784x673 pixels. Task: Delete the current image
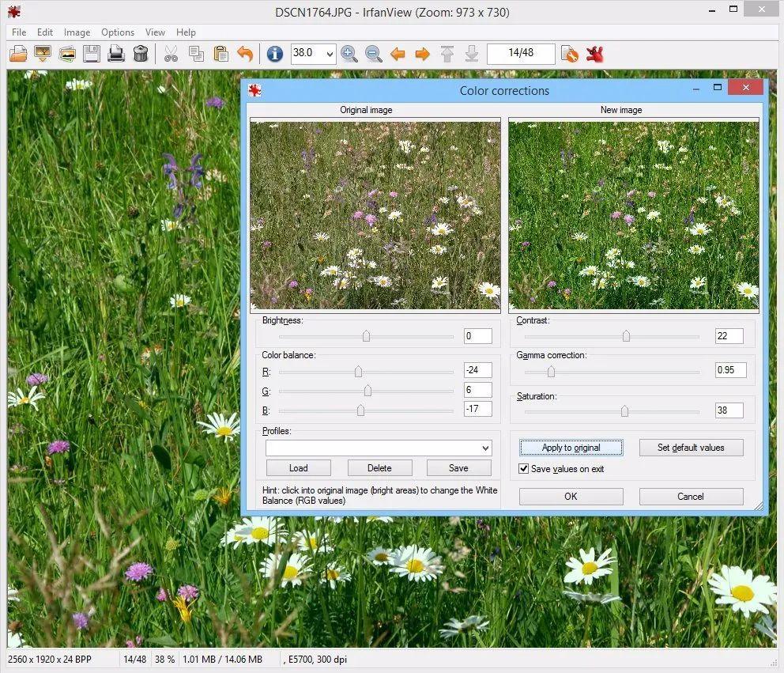pyautogui.click(x=141, y=54)
